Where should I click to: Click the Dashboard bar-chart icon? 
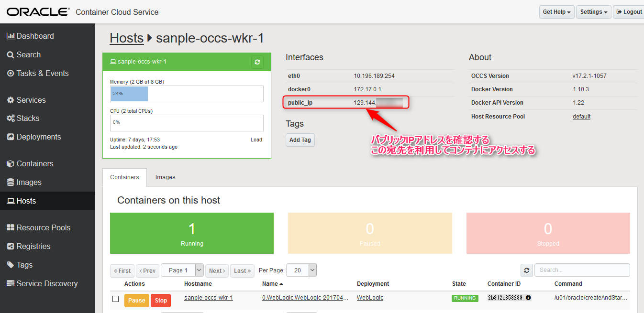(11, 36)
